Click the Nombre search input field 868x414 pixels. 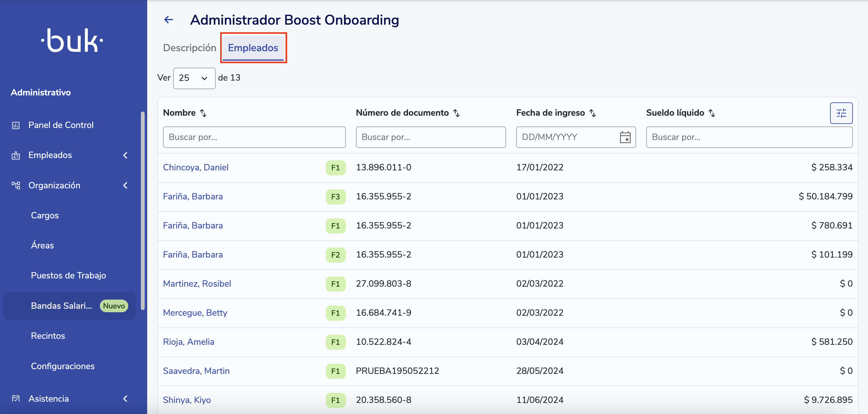click(x=254, y=137)
